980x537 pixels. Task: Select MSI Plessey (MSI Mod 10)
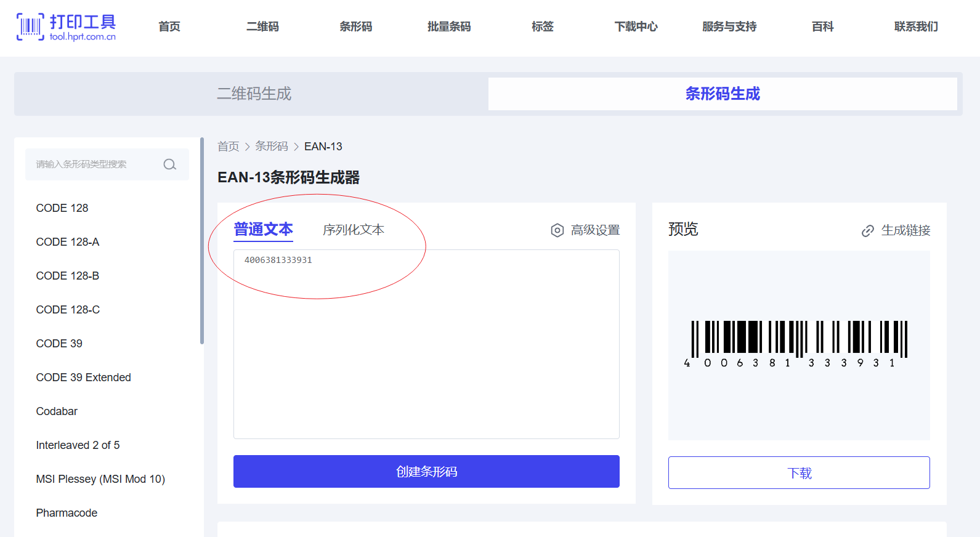tap(100, 479)
